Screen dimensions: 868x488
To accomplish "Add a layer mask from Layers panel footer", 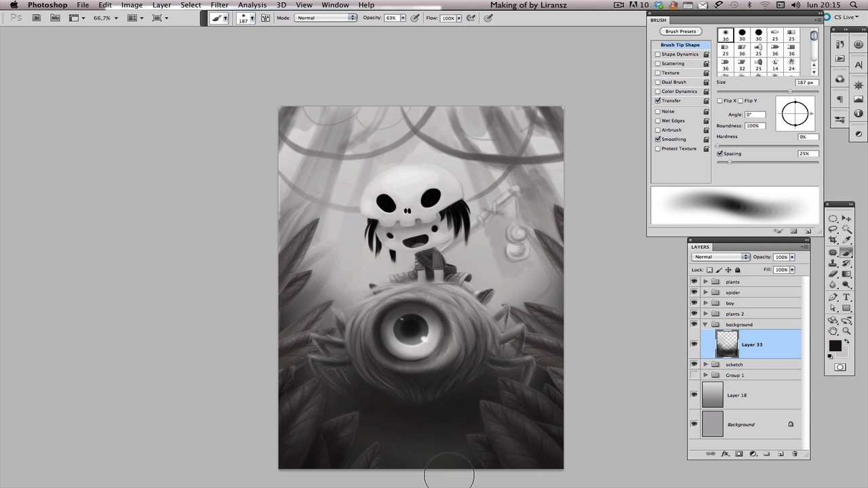I will [x=739, y=453].
